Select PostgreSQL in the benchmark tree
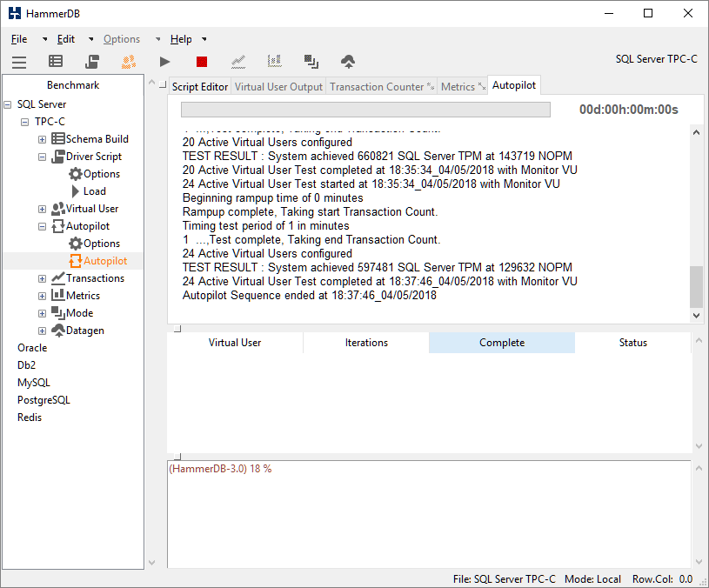Viewport: 709px width, 588px height. click(x=43, y=400)
